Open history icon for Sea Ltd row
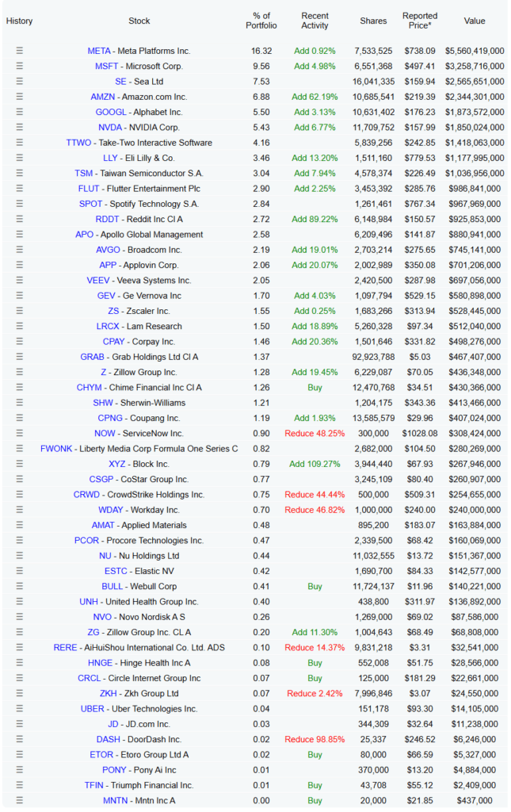511x812 pixels. (20, 82)
